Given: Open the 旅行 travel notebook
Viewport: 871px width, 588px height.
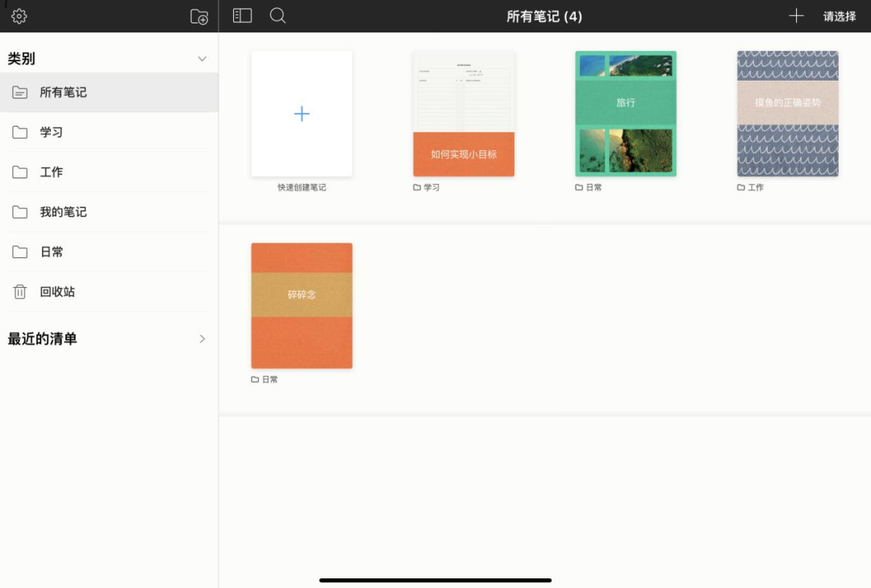Looking at the screenshot, I should click(x=625, y=114).
